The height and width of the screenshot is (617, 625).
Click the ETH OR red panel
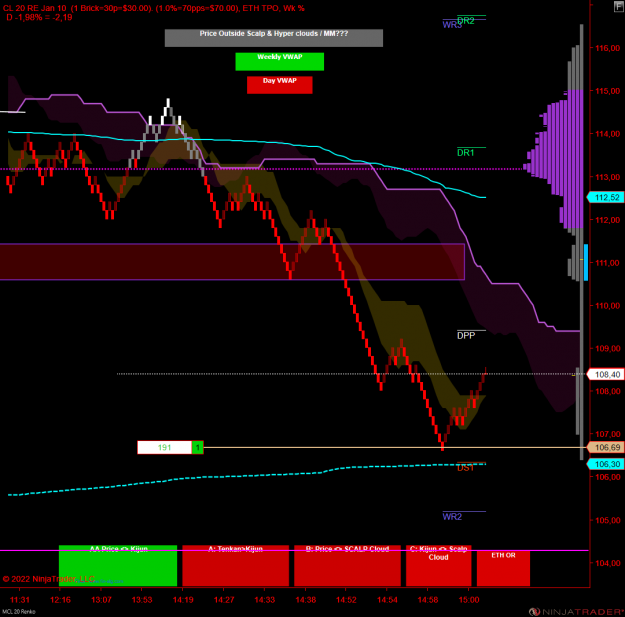click(503, 568)
